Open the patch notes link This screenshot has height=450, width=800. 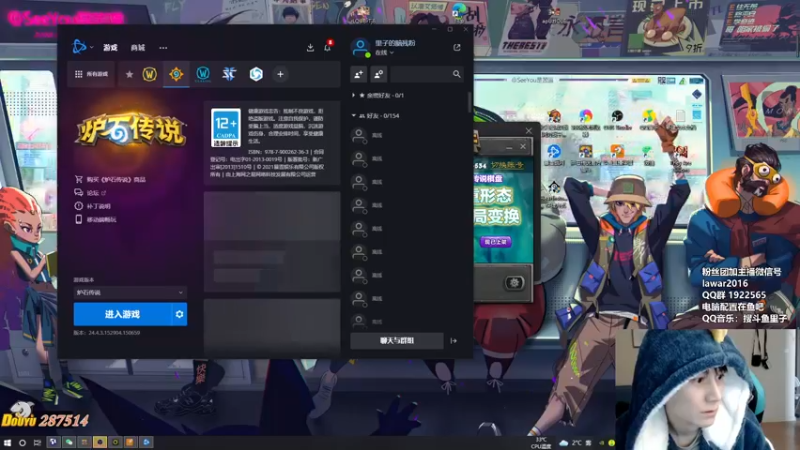(92, 206)
